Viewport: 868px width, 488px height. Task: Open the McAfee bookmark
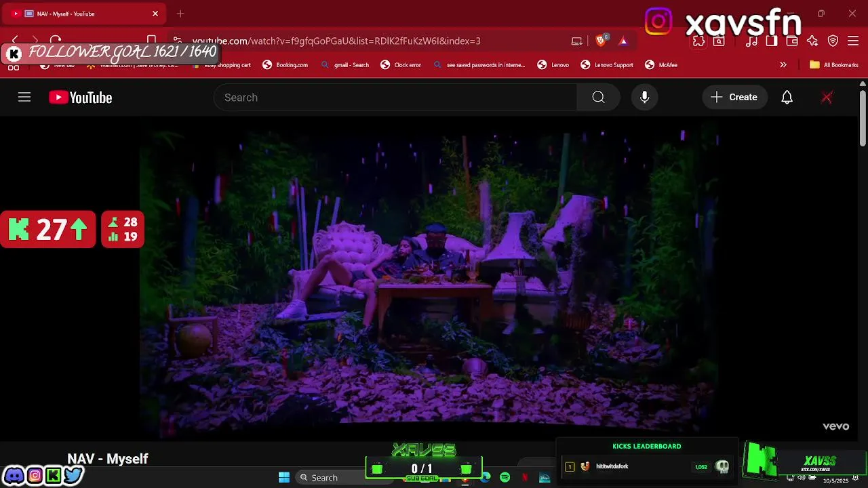[661, 65]
